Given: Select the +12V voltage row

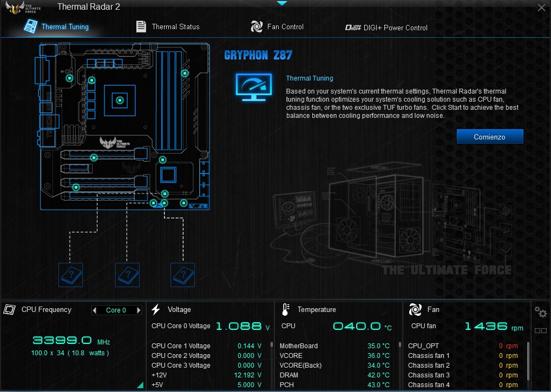Looking at the screenshot, I should [x=207, y=375].
